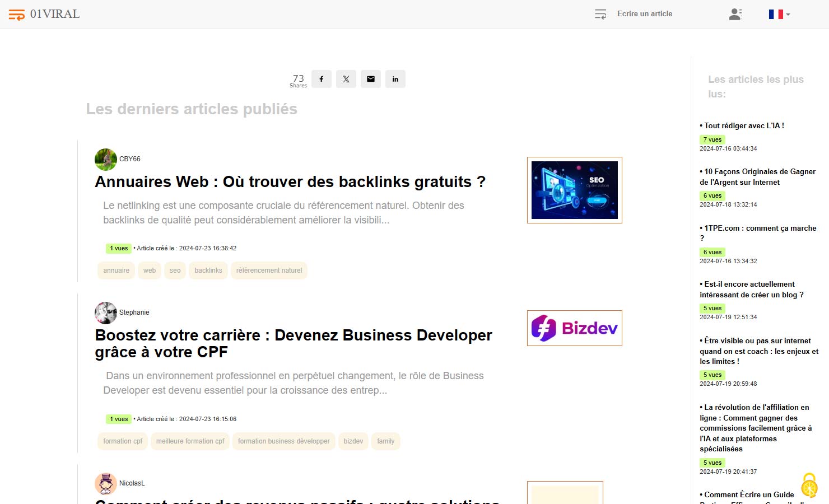Click the 'Les derniers articles publiés' heading

192,109
